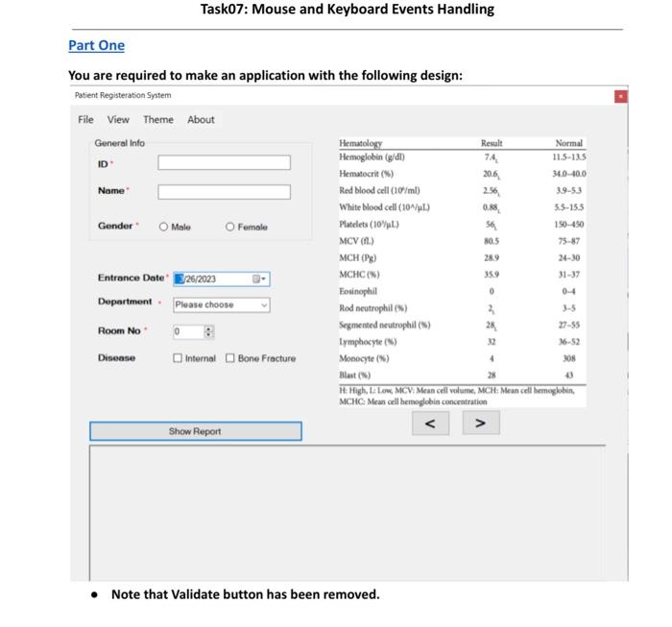Click the 'Patient Registeration System' window title
The image size is (672, 627).
123,95
